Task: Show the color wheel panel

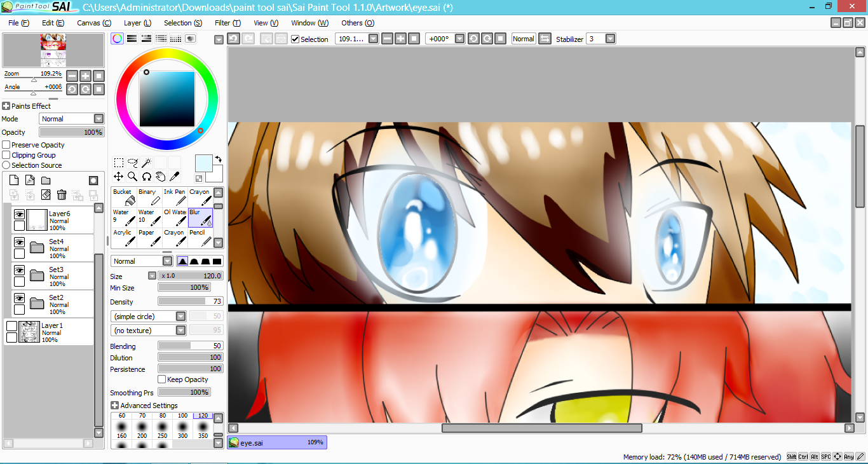Action: click(118, 39)
